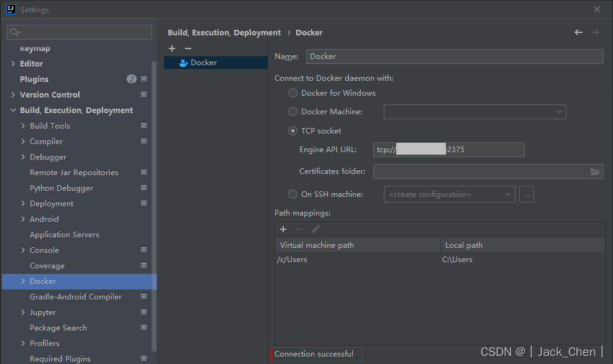Click the remove Docker configuration minus icon
613x364 pixels.
[x=188, y=48]
